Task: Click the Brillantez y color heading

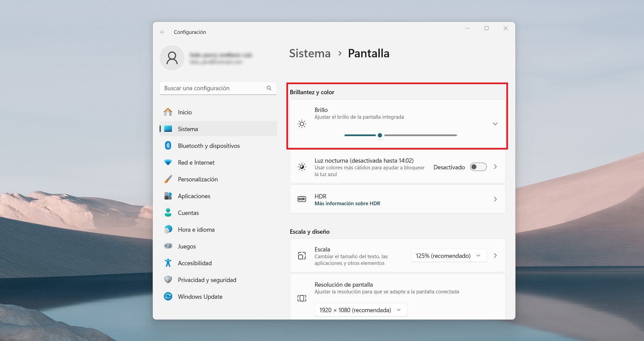Action: [x=312, y=92]
